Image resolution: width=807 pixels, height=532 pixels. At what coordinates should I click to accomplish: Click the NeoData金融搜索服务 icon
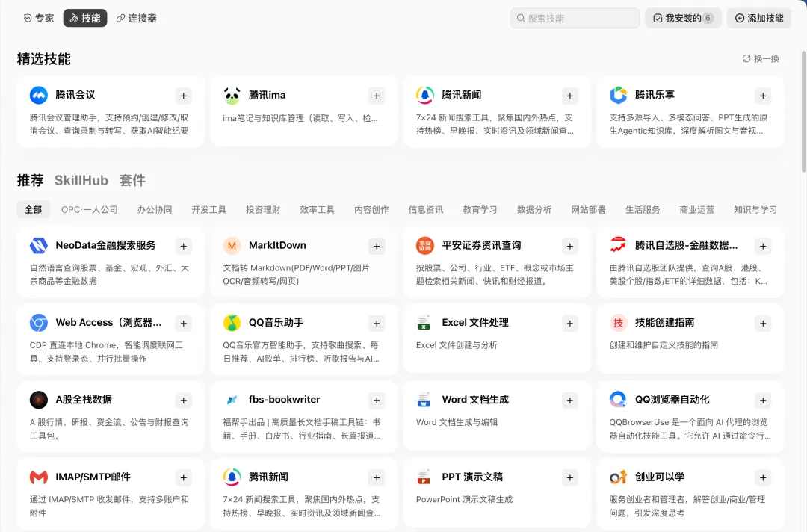click(39, 245)
